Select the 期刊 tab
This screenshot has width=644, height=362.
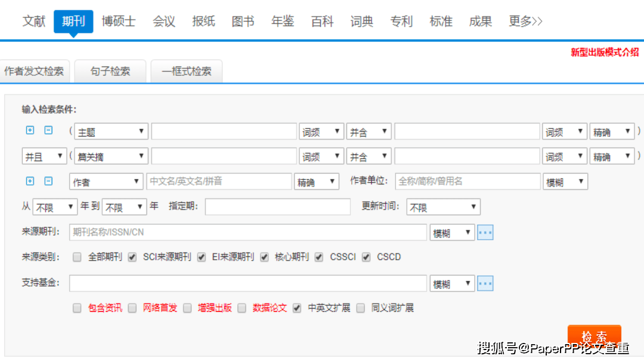pyautogui.click(x=73, y=21)
